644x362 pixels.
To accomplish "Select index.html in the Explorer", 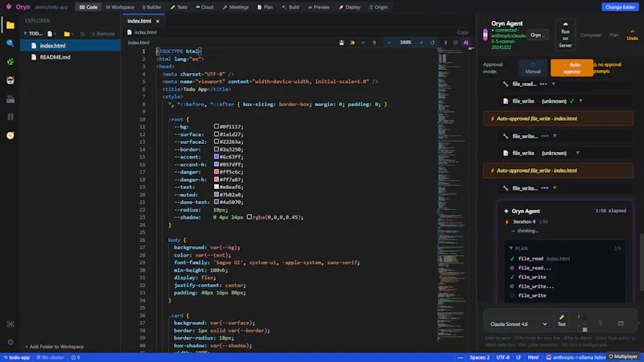I will click(x=70, y=46).
